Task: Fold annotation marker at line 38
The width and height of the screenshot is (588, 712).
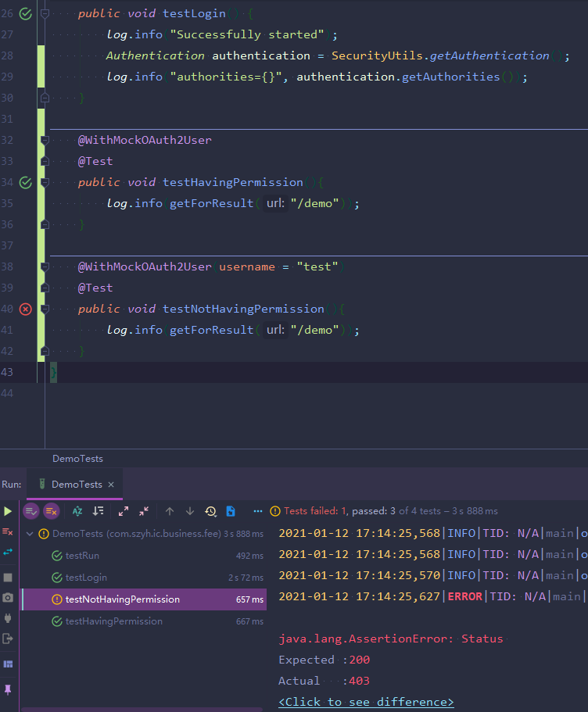Action: 45,267
